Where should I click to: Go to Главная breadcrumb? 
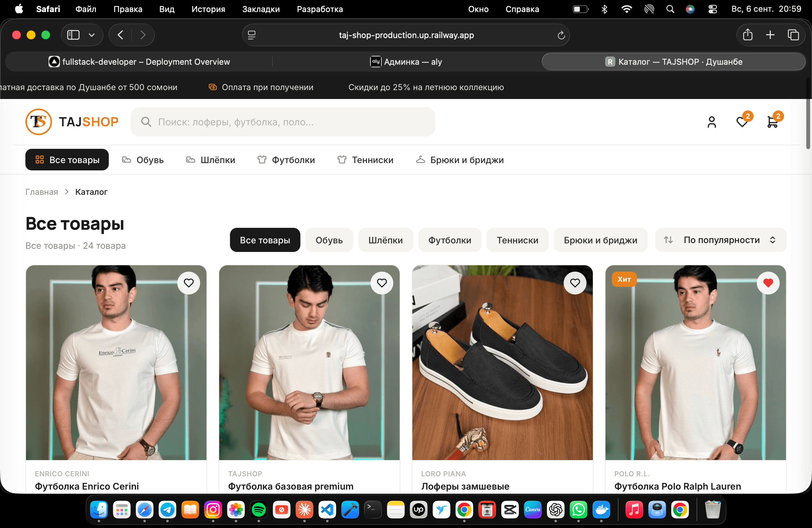tap(42, 192)
